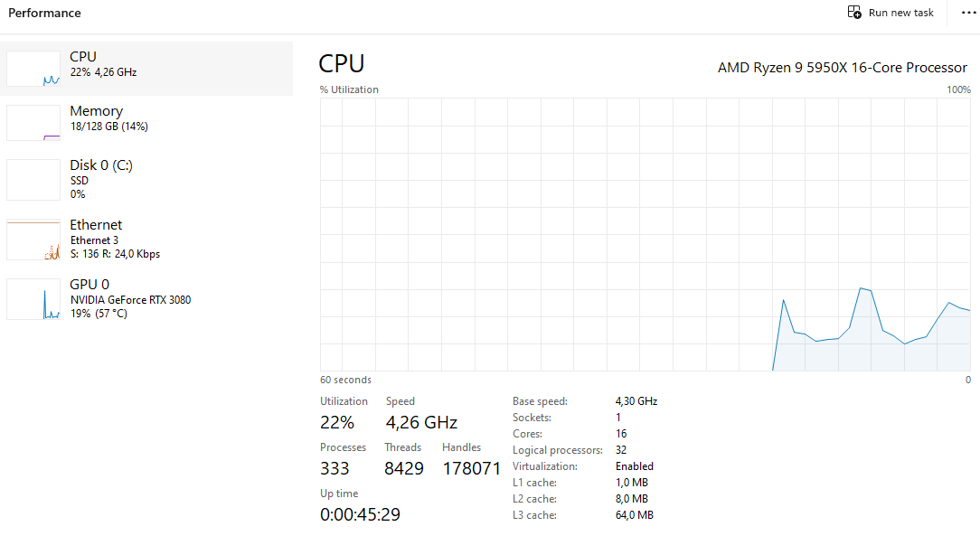Click the GPU 0 mini graph icon
Image resolution: width=980 pixels, height=536 pixels.
pyautogui.click(x=33, y=298)
